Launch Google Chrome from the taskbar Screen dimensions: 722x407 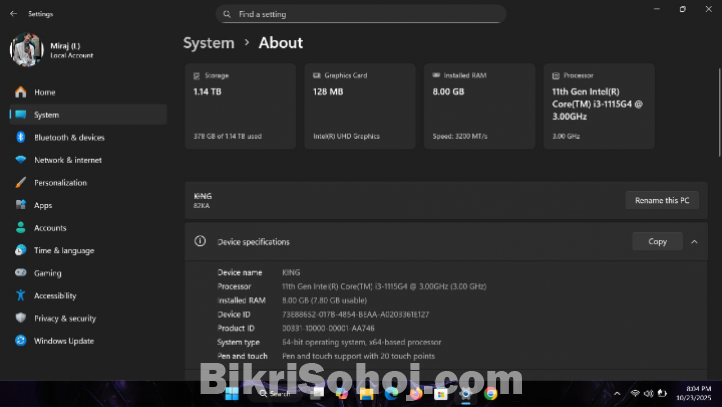(490, 394)
